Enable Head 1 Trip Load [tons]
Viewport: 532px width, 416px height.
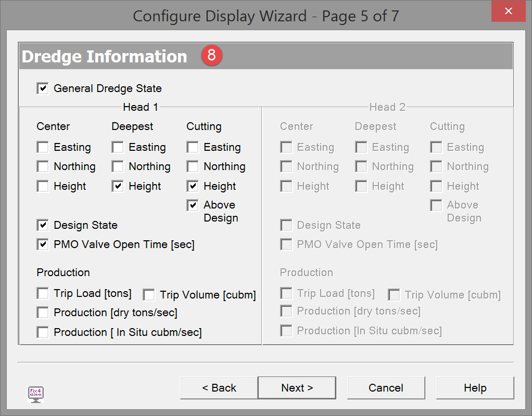(43, 293)
